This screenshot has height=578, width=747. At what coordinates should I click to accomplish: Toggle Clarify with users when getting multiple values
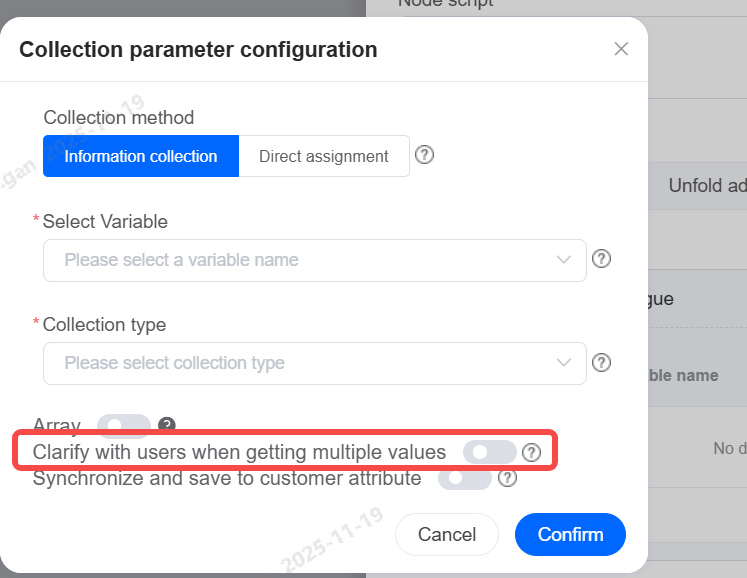489,452
